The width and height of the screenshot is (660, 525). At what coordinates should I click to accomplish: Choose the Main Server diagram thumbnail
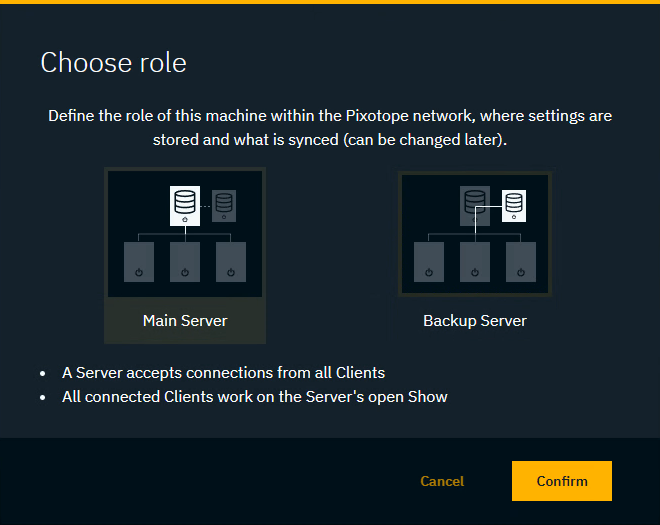pyautogui.click(x=185, y=234)
